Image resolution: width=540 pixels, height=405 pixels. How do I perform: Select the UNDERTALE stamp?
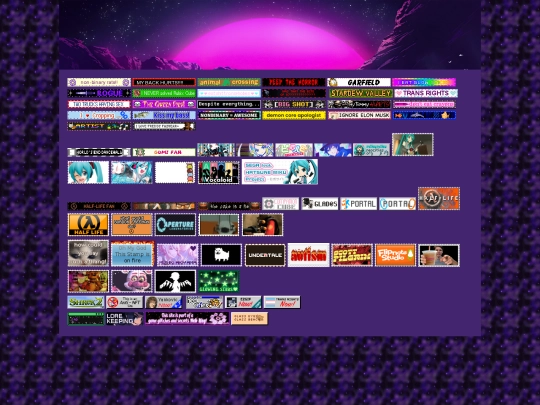click(265, 255)
